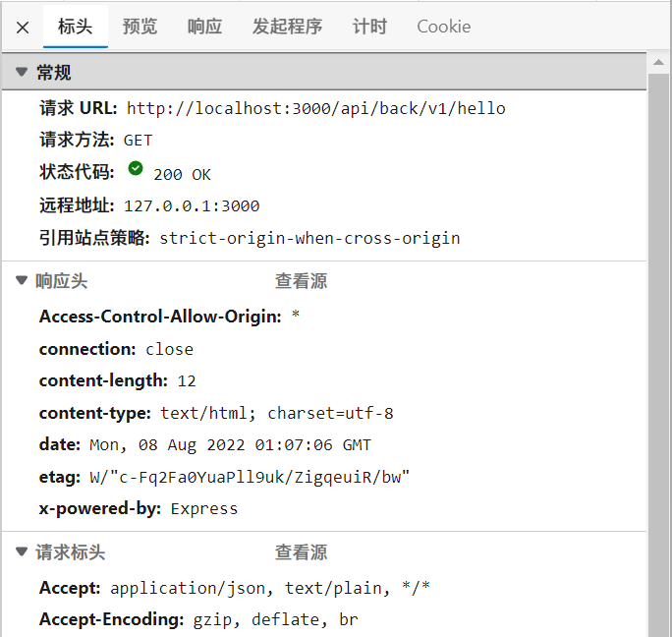Click the green 200 OK status icon
672x637 pixels.
pos(135,170)
